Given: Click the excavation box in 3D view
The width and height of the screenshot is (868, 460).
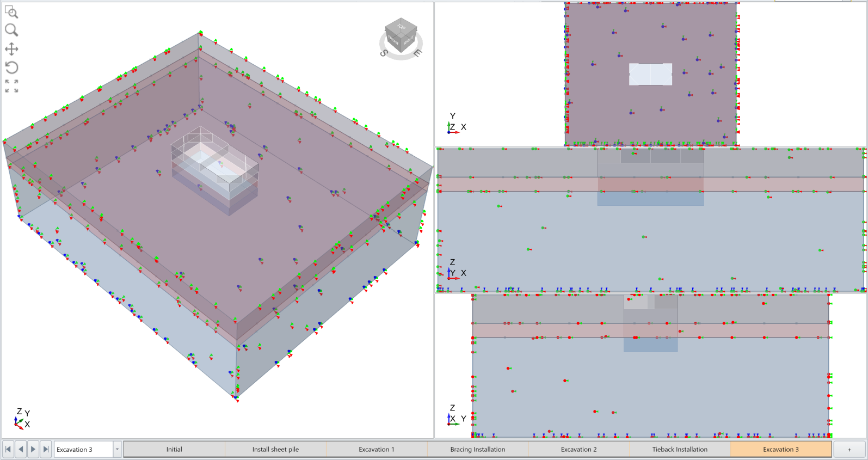Looking at the screenshot, I should coord(215,170).
